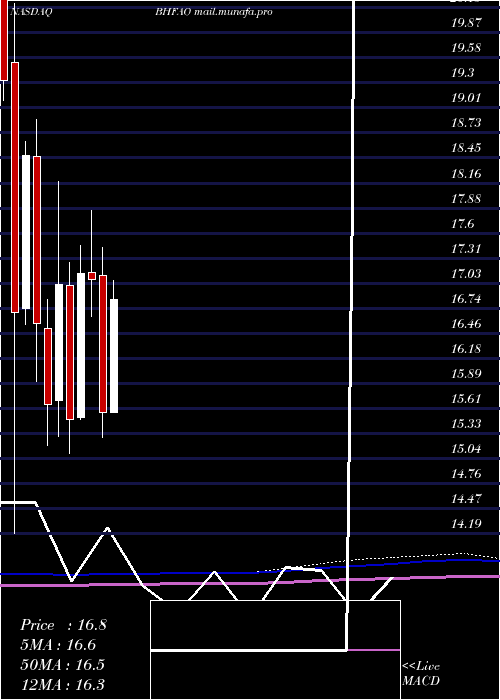Click the 16.46 price axis label
This screenshot has height=700, width=500.
coord(466,324)
